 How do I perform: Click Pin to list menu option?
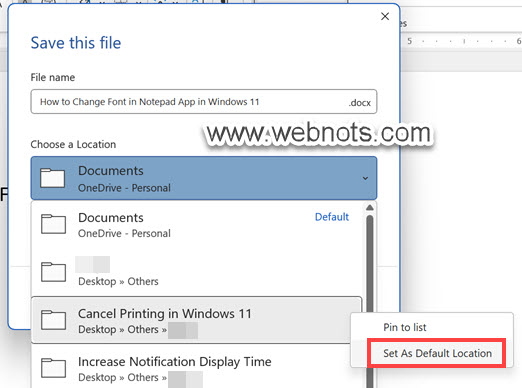click(x=405, y=327)
